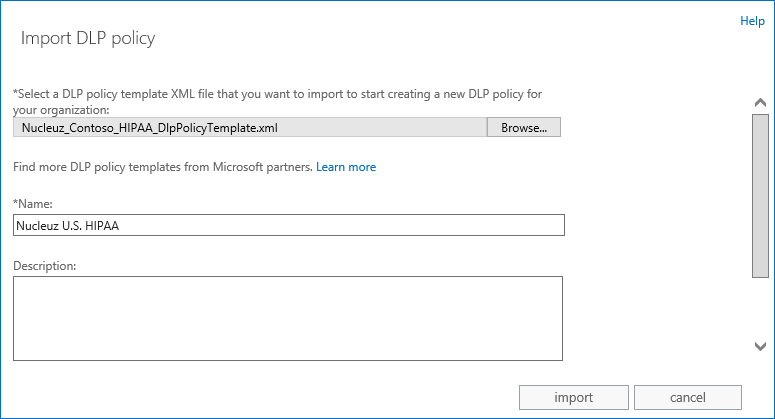Screen dimensions: 775x419
Task: Click the vertical scrollbar thumb
Action: [760, 196]
